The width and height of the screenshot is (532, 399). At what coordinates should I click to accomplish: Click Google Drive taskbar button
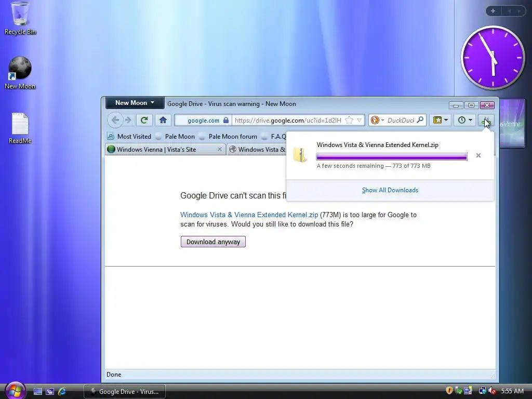click(x=125, y=392)
